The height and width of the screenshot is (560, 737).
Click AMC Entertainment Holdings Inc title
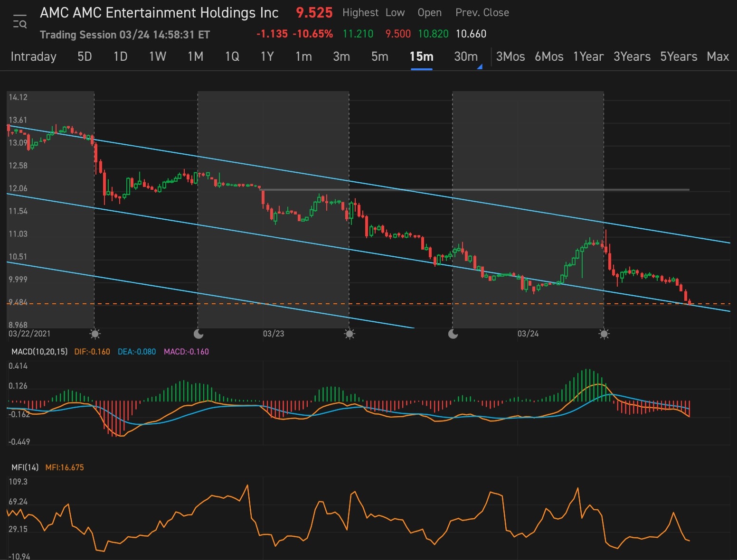click(x=159, y=13)
